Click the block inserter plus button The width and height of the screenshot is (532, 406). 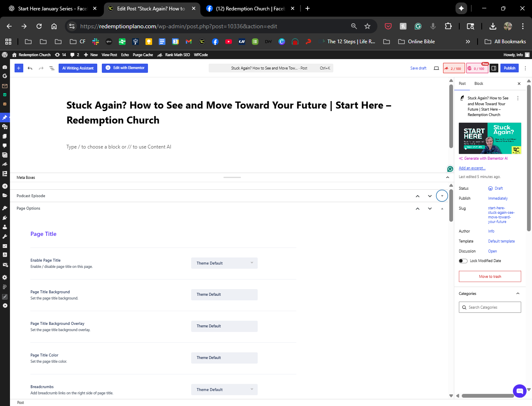coord(19,68)
